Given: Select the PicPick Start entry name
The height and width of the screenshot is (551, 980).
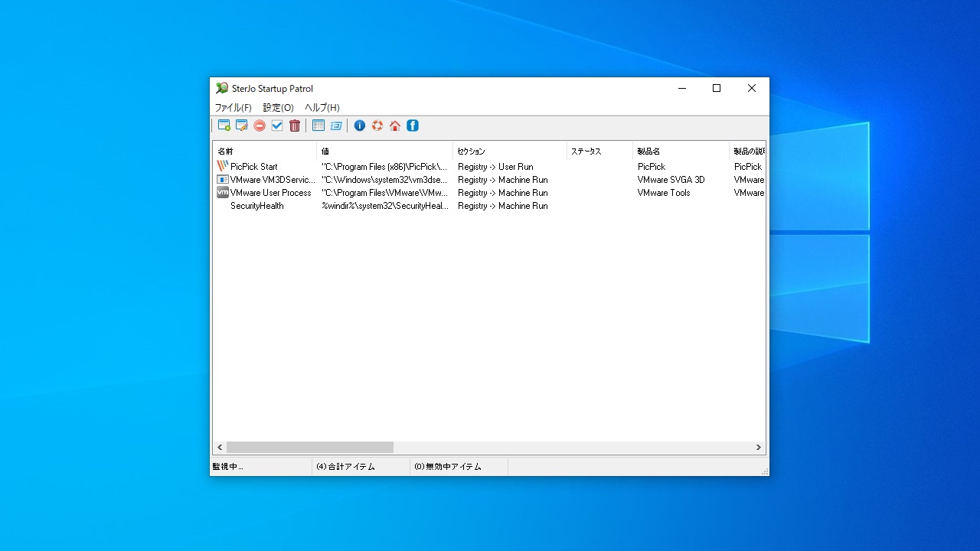Looking at the screenshot, I should coord(254,167).
